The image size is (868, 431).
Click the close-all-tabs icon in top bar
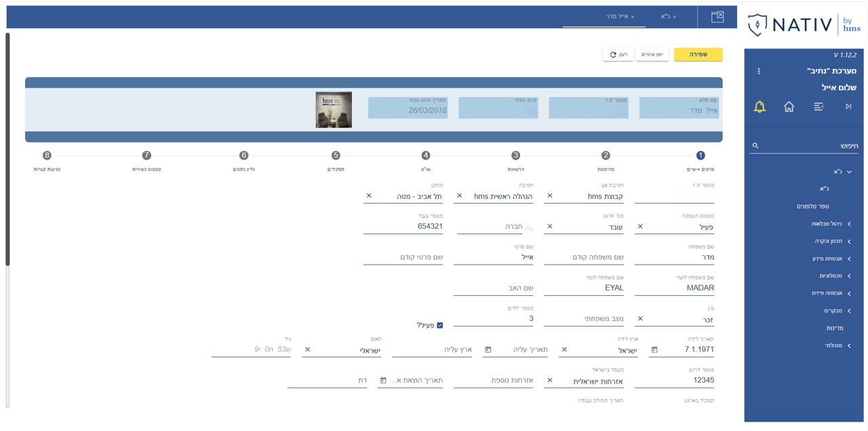pos(717,17)
